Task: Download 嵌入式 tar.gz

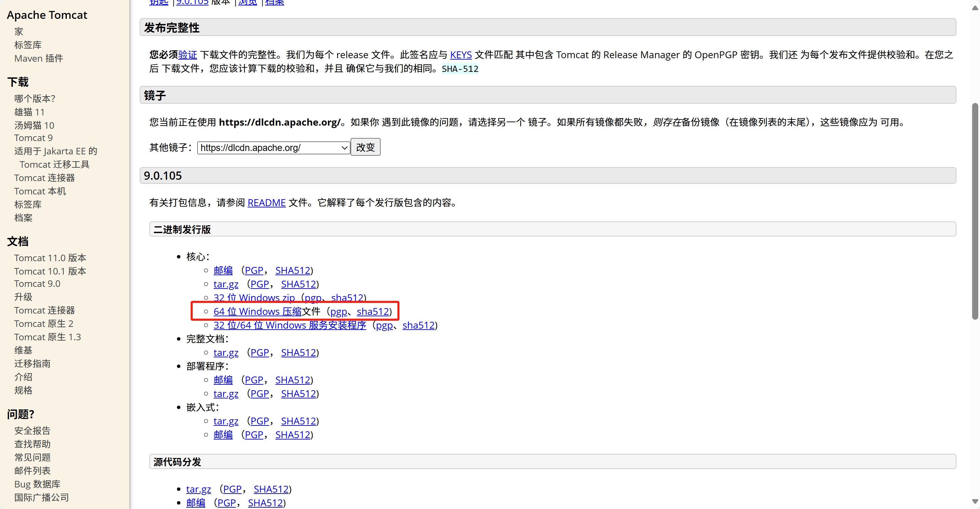Action: click(x=226, y=421)
